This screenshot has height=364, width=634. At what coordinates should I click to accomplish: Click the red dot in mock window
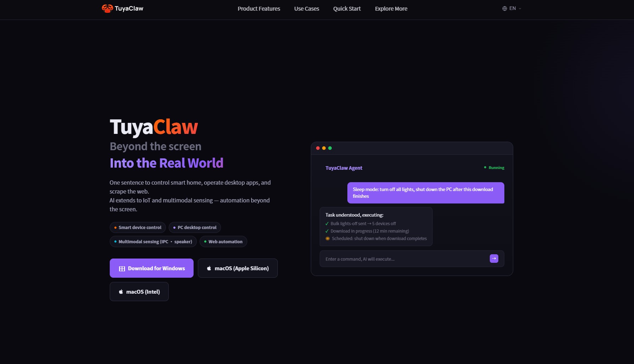(x=318, y=148)
